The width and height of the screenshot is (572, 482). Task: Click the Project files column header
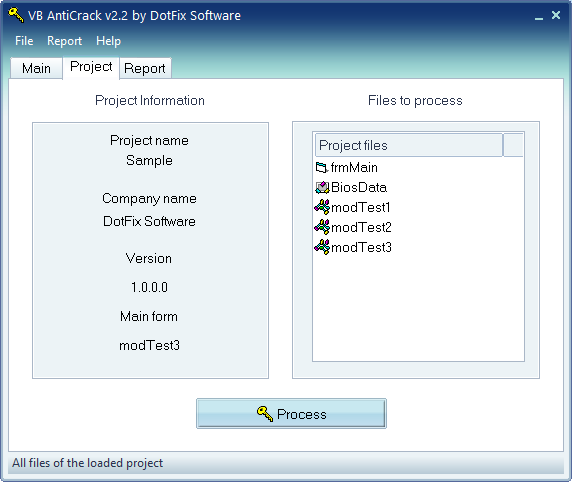409,145
